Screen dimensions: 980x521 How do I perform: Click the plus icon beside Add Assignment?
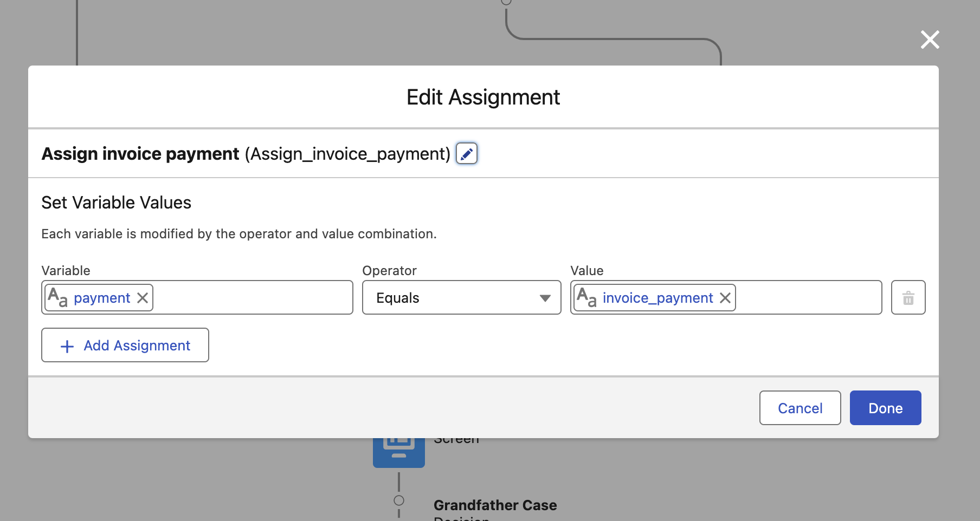click(67, 346)
